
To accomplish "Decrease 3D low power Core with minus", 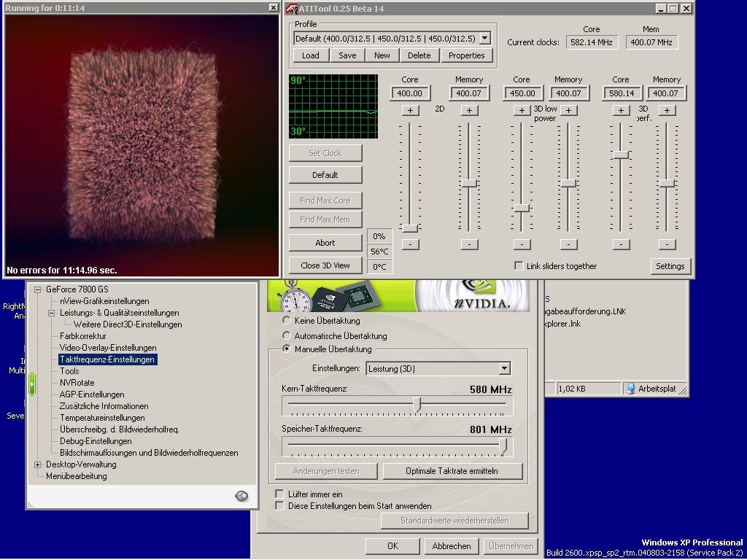I will (522, 244).
